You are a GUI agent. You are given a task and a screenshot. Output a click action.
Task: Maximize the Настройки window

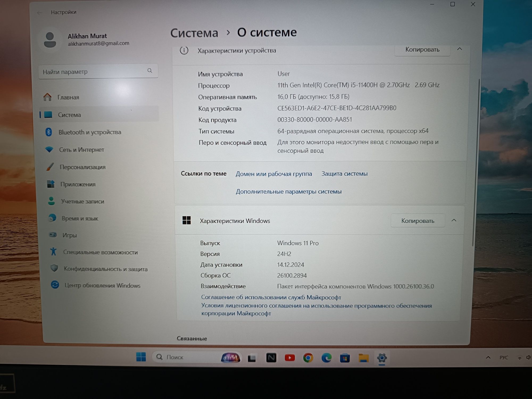coord(452,4)
